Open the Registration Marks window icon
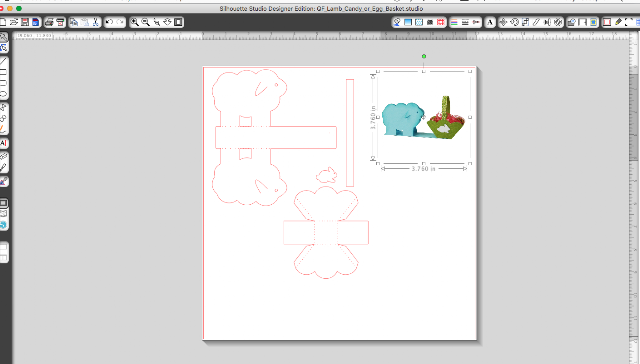 [x=440, y=22]
